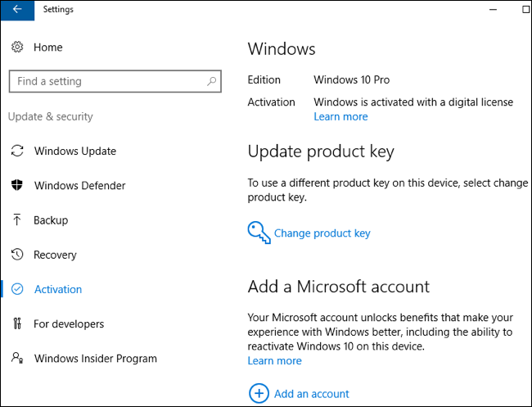Click the Windows Defender shield icon

[17, 185]
